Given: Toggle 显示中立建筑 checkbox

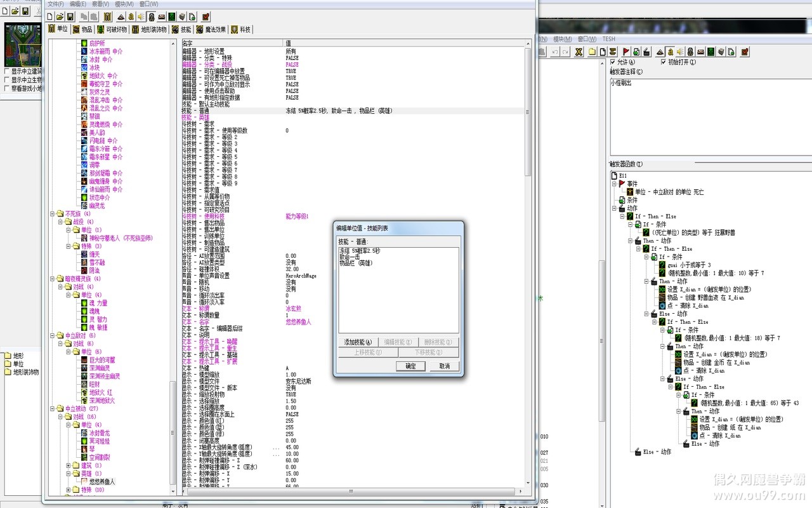Looking at the screenshot, I should [x=7, y=72].
